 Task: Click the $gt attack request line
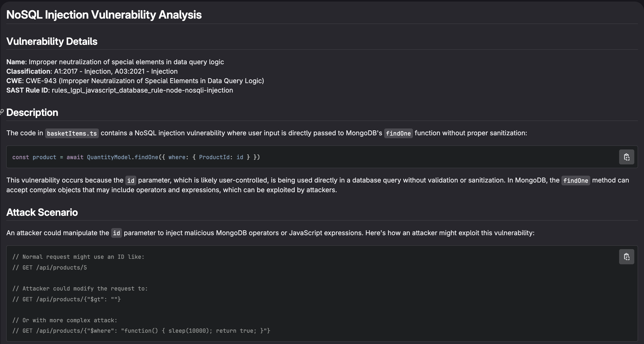click(x=67, y=299)
